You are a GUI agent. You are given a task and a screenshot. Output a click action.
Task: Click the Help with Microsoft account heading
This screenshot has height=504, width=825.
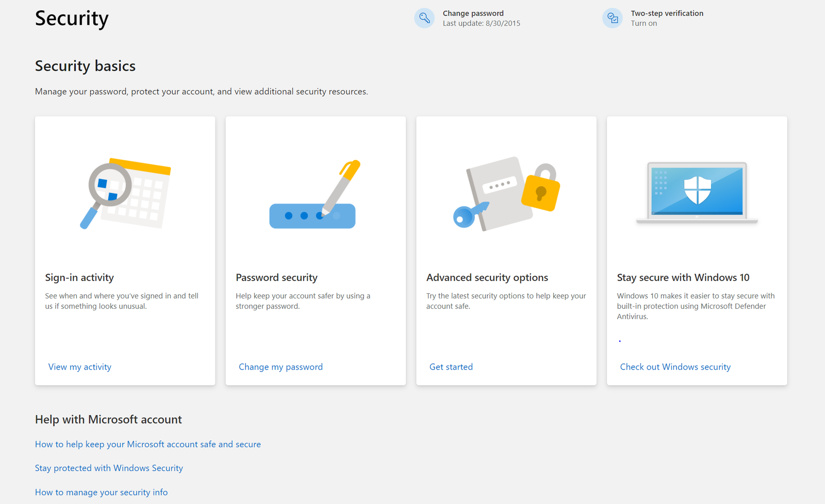tap(108, 419)
